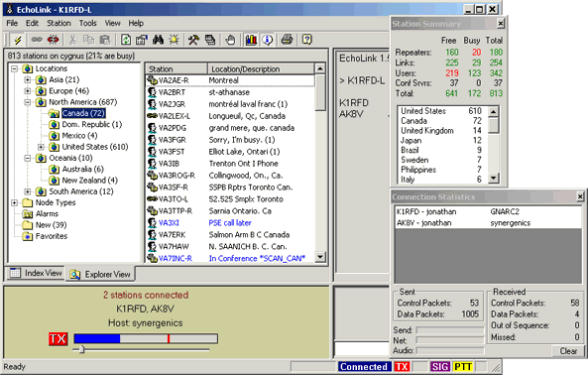Click the audio level slider thumb
The image size is (588, 375).
81,349
